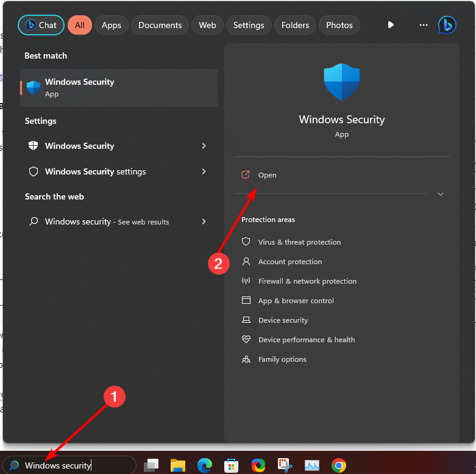Expand the actions list with the down chevron

tap(441, 194)
